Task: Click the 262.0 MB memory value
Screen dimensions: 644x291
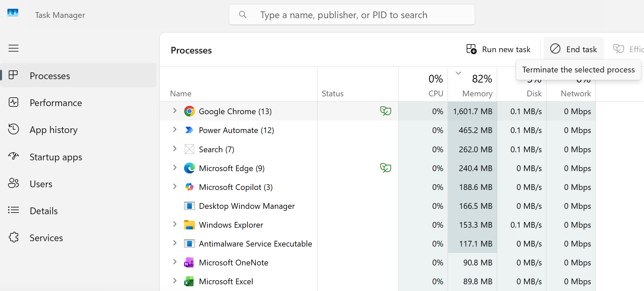Action: point(475,149)
